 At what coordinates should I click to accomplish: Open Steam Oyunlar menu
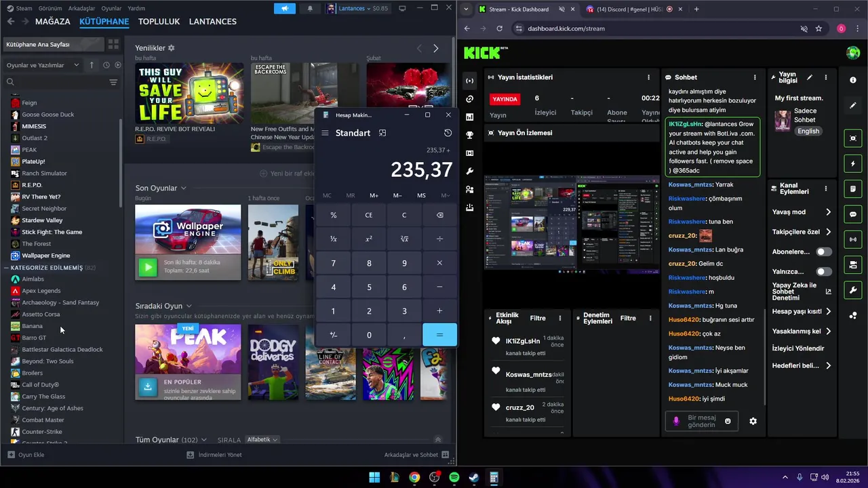coord(111,8)
